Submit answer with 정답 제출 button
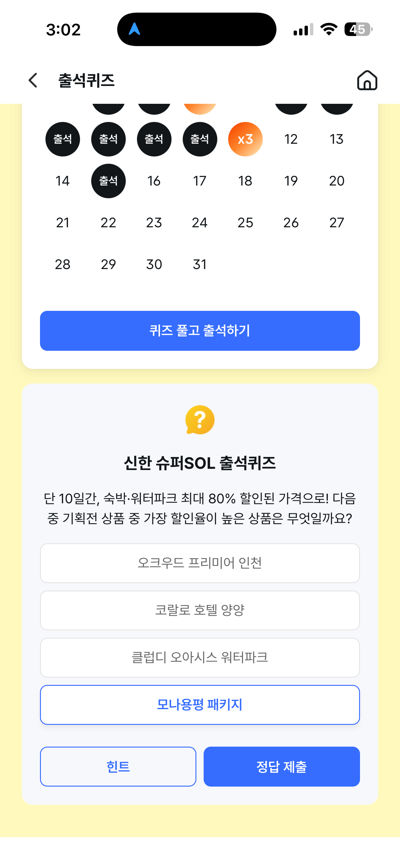The image size is (400, 868). 282,767
